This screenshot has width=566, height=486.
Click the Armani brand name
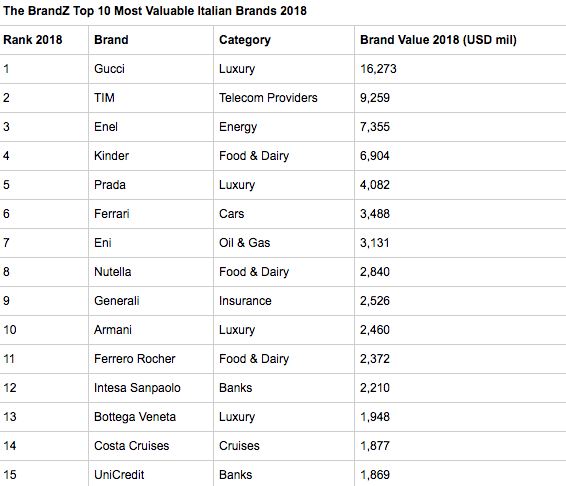click(x=113, y=330)
